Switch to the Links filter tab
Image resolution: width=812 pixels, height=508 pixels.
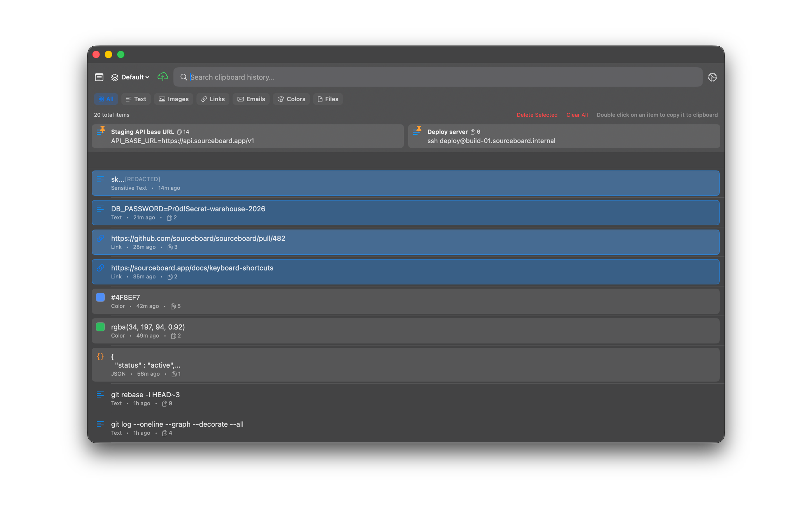point(213,99)
